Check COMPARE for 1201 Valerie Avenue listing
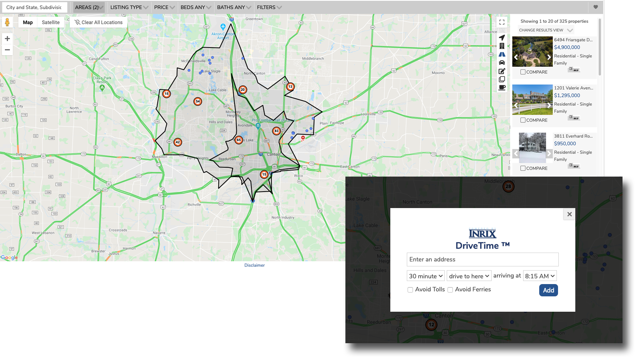Image resolution: width=644 pixels, height=362 pixels. [x=523, y=120]
